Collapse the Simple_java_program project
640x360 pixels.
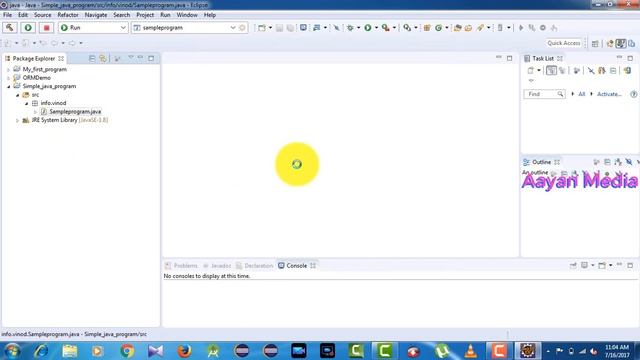[8, 87]
